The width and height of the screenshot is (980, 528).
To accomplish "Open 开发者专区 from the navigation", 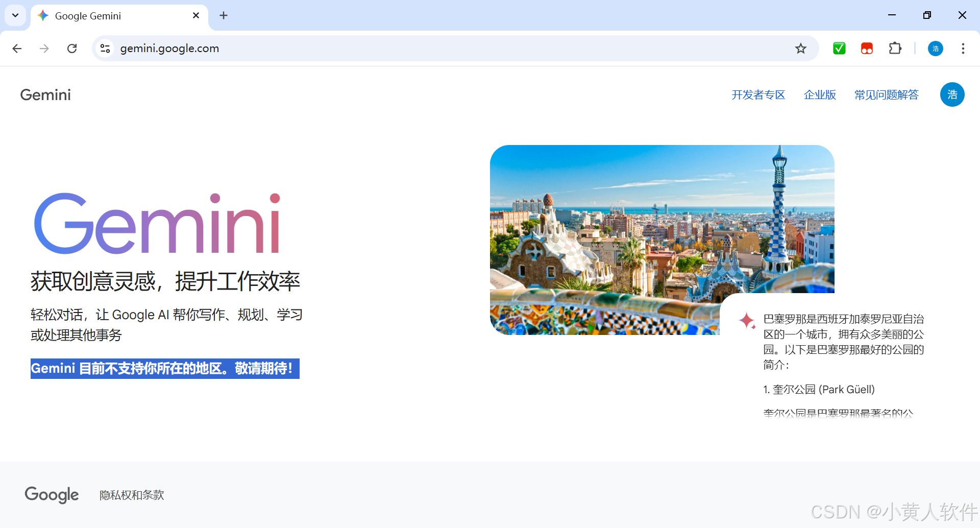I will (x=758, y=94).
